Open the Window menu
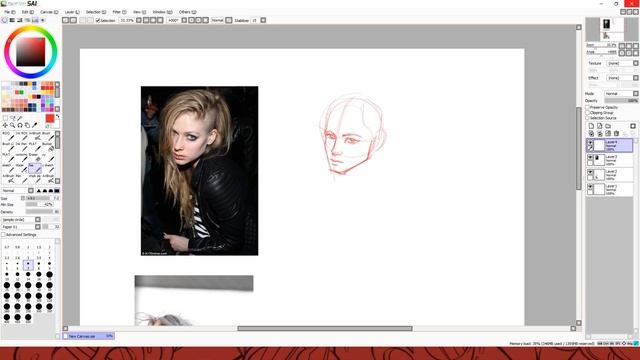Screen dimensions: 640x360 tap(162, 12)
